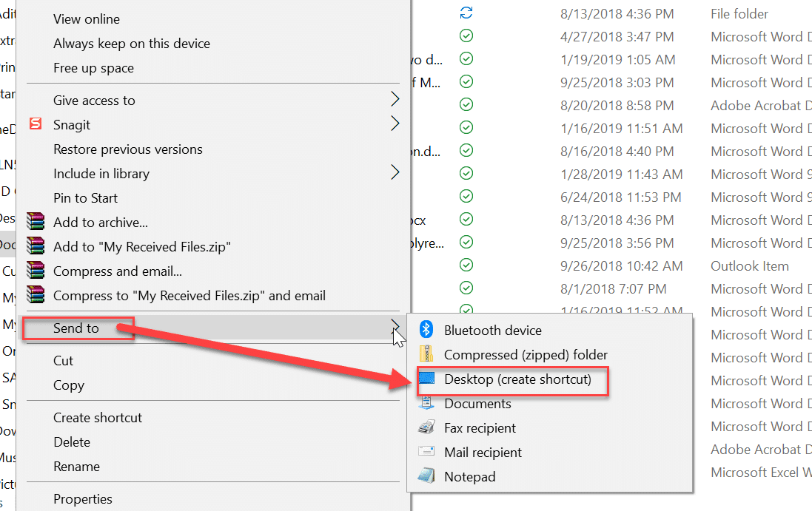The width and height of the screenshot is (812, 511).
Task: Select the Compressed (zipped) folder icon
Action: (x=426, y=354)
